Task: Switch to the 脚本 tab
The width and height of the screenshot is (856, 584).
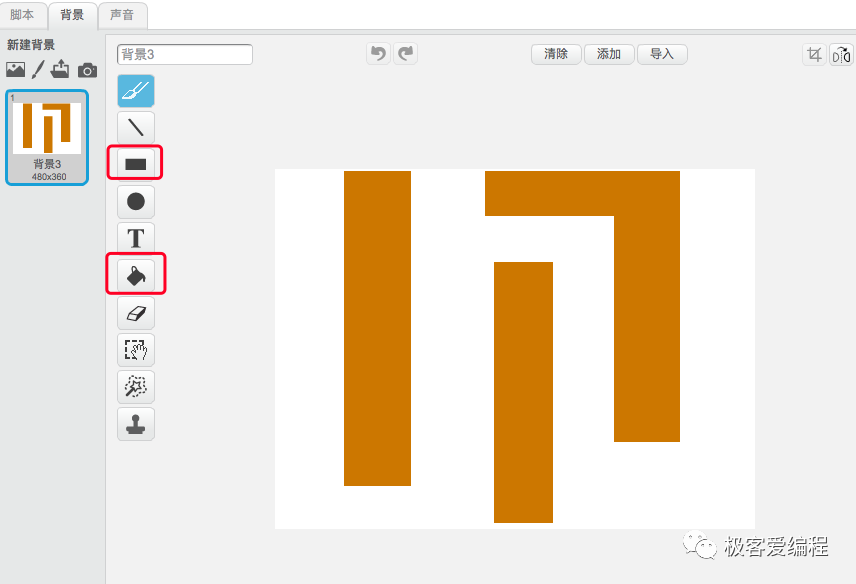Action: 22,15
